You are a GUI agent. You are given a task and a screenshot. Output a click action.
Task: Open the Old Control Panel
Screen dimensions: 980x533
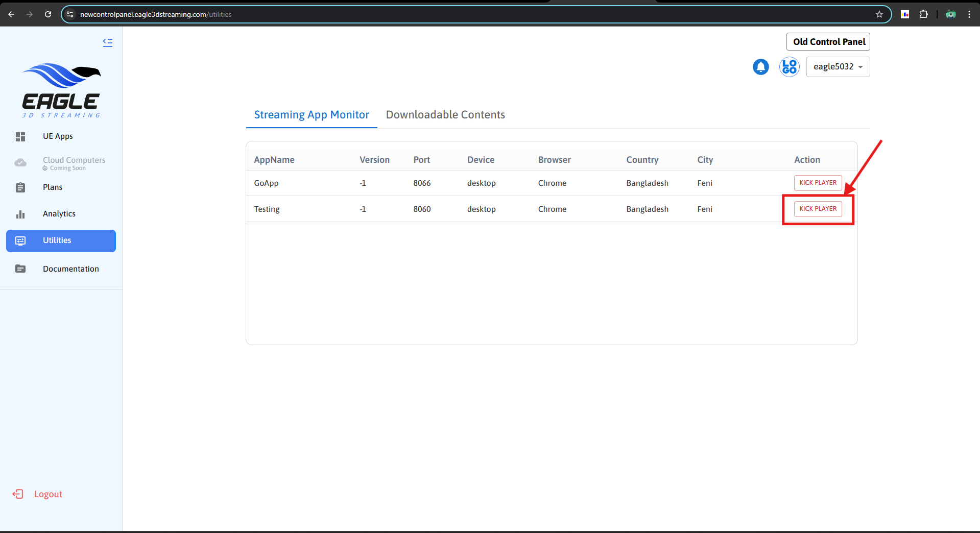click(828, 42)
